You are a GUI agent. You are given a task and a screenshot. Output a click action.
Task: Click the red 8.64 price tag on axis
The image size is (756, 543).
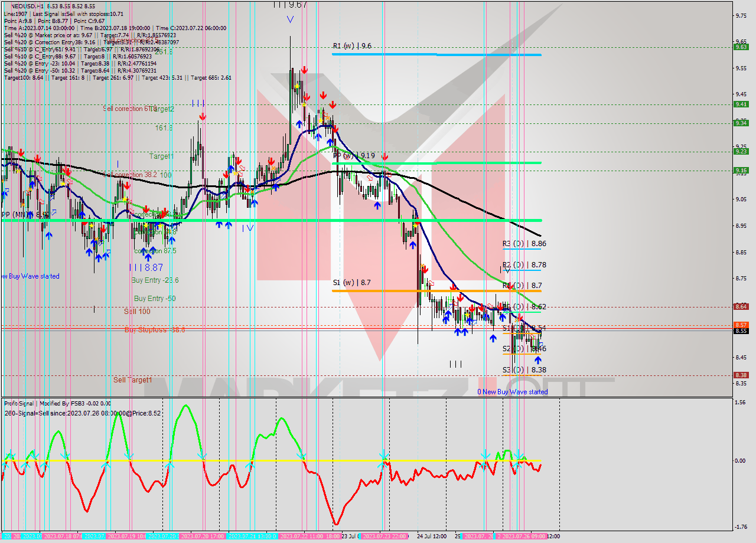741,306
